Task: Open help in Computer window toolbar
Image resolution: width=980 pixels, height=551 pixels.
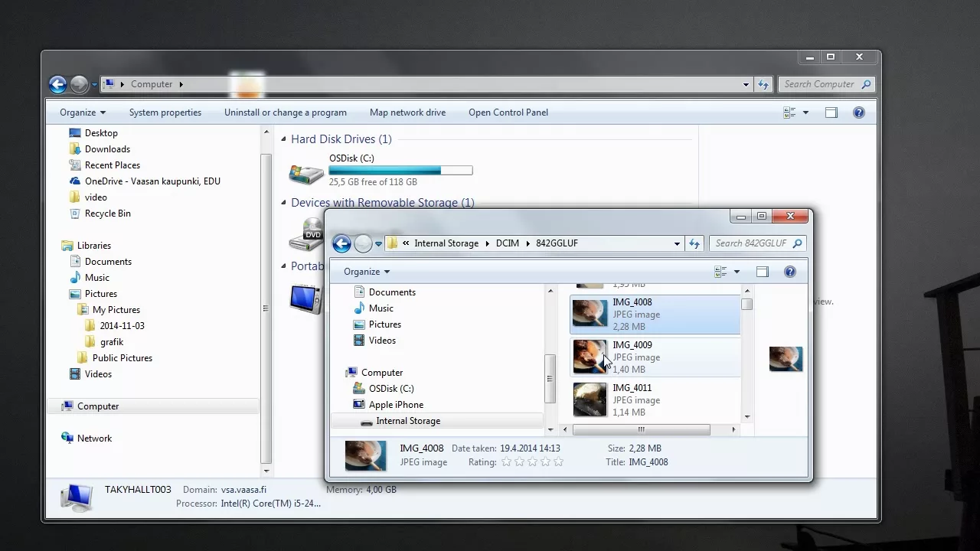Action: (859, 112)
